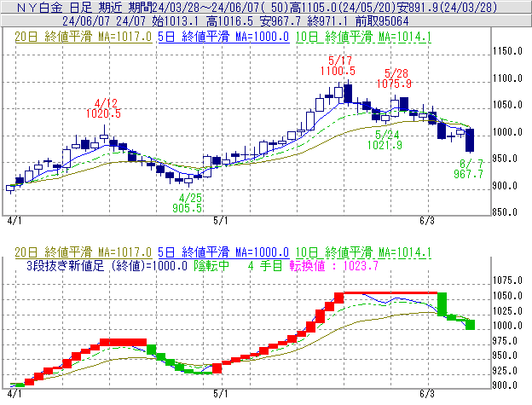This screenshot has height=405, width=532.
Task: Click the 10日 MA=1014.1 legend in line-break chart
Action: tap(363, 252)
